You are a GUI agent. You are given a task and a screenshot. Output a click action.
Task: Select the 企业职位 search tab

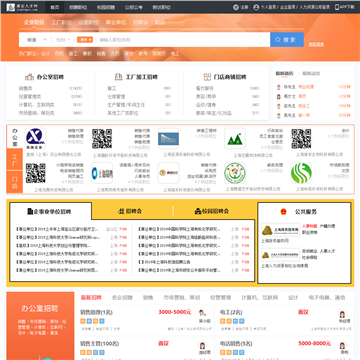point(34,22)
